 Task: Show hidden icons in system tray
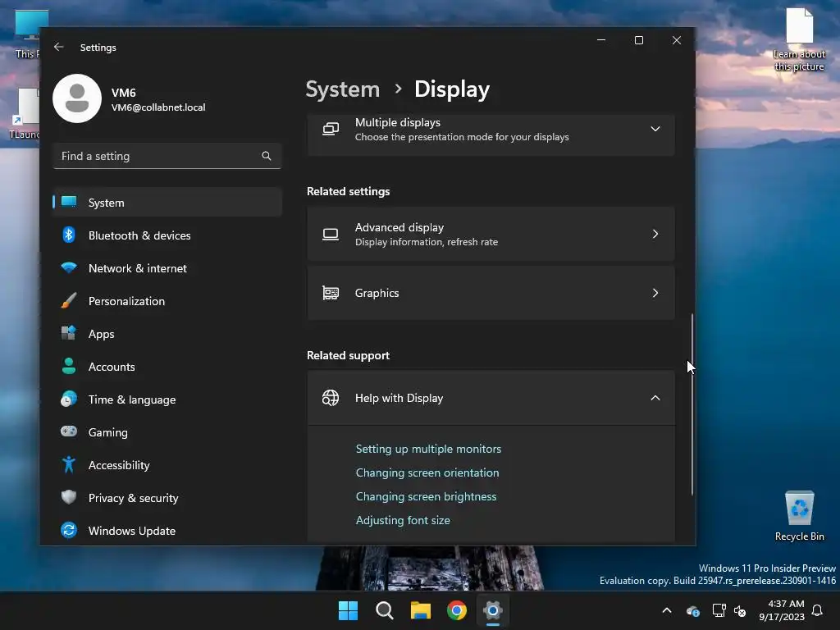667,610
